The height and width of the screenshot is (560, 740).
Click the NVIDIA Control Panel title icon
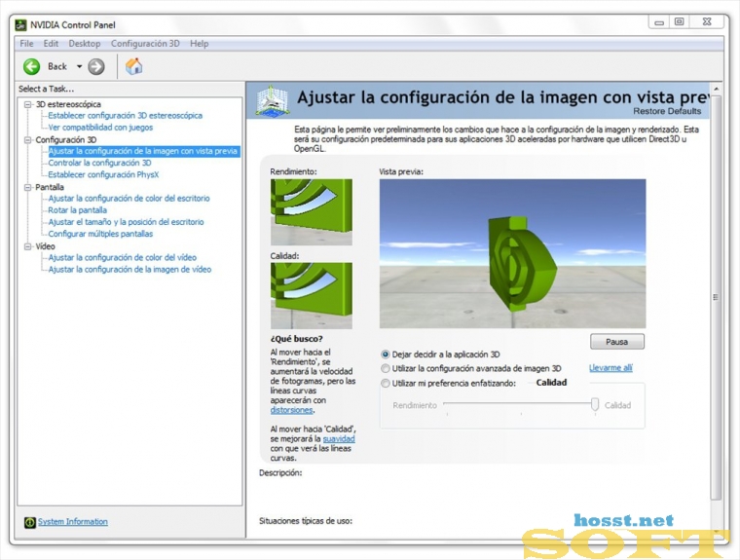pyautogui.click(x=20, y=25)
